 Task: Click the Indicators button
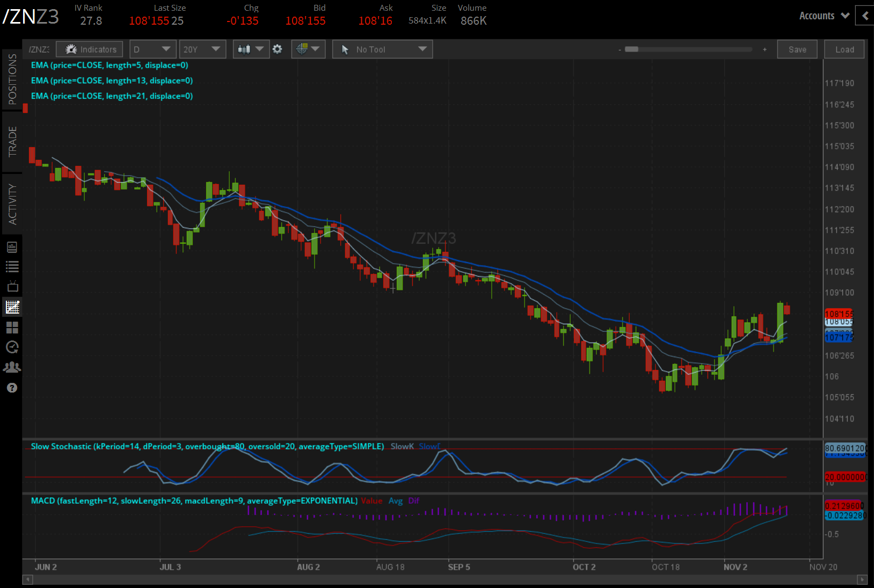[90, 49]
